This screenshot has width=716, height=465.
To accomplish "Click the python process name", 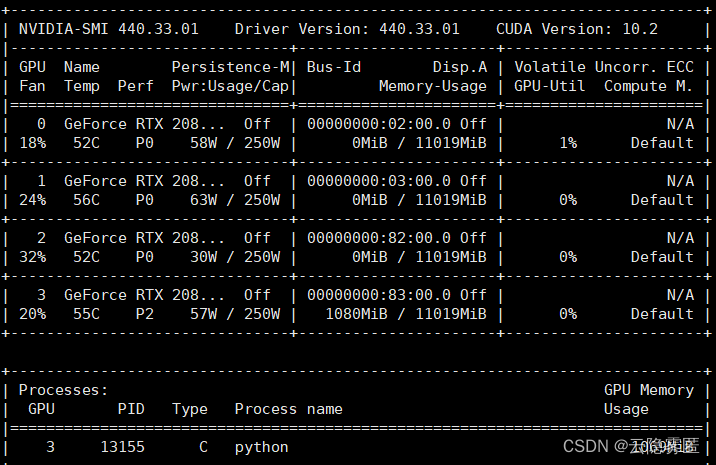I will pyautogui.click(x=262, y=448).
